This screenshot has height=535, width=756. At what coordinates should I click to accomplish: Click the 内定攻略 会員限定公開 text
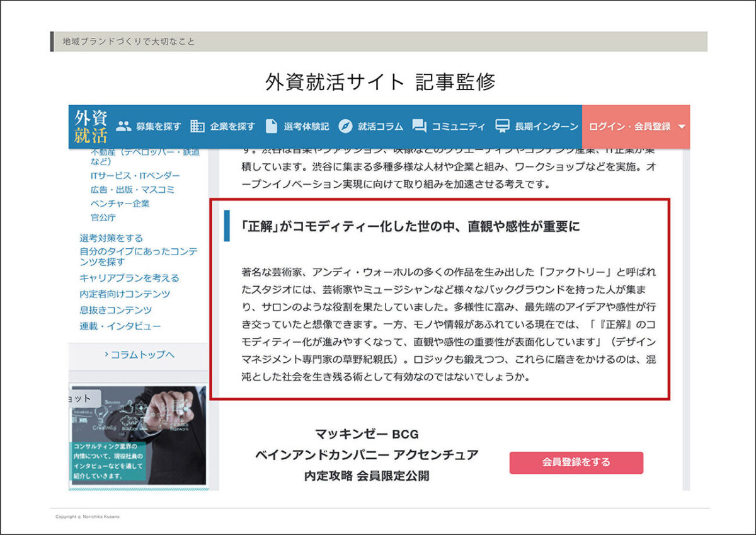[367, 476]
